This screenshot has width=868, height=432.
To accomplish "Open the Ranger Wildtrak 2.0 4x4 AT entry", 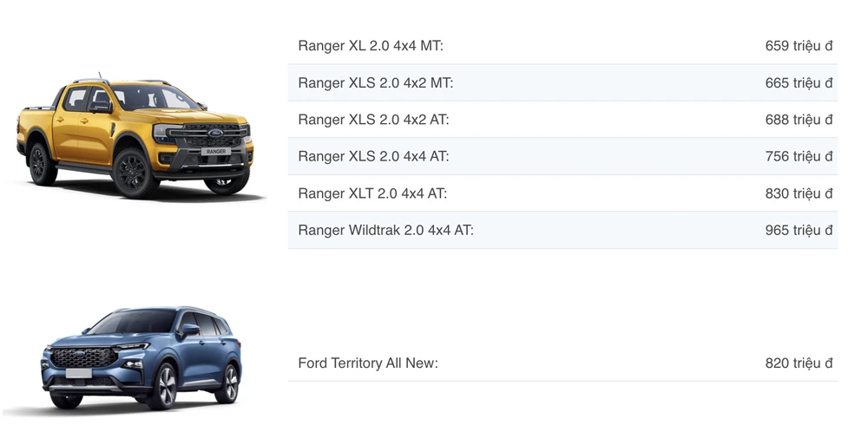I will 385,231.
